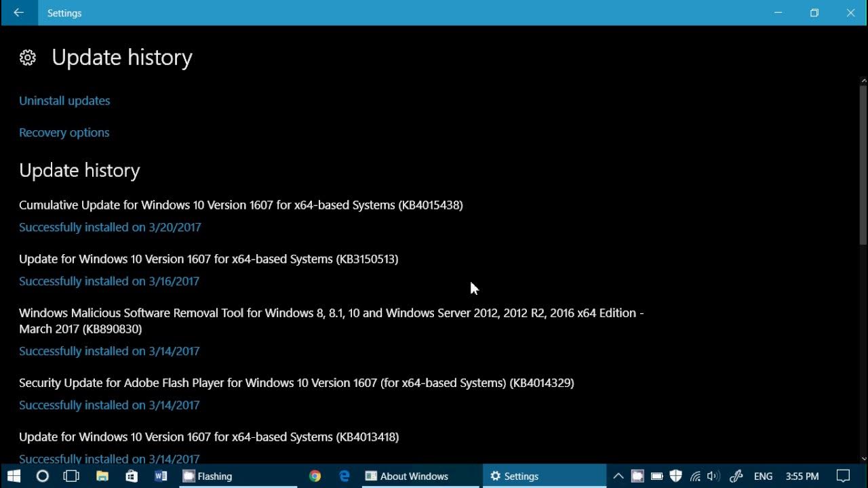
Task: Click the vertical scrollbar thumb
Action: point(863,164)
